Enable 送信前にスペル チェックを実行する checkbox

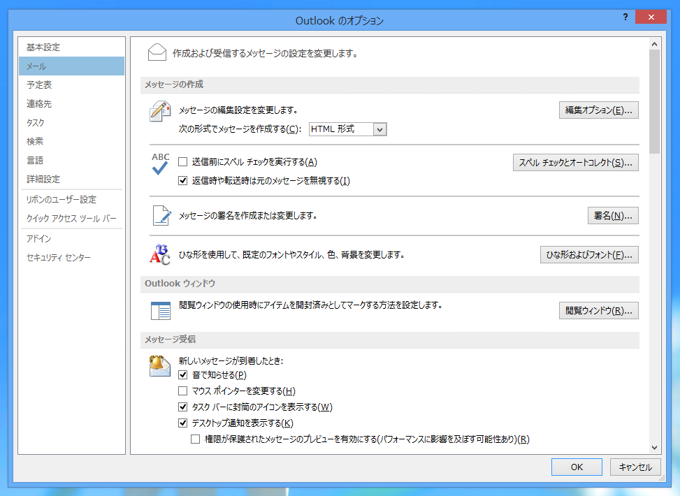[183, 162]
